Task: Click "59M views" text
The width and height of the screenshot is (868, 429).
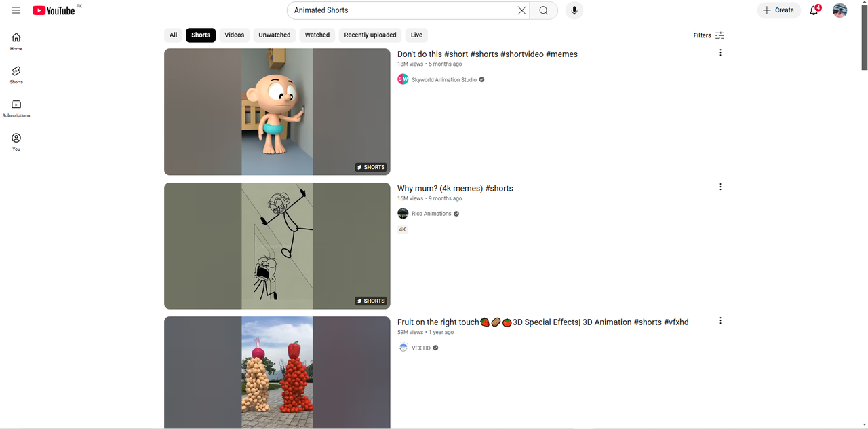Action: [x=410, y=333]
